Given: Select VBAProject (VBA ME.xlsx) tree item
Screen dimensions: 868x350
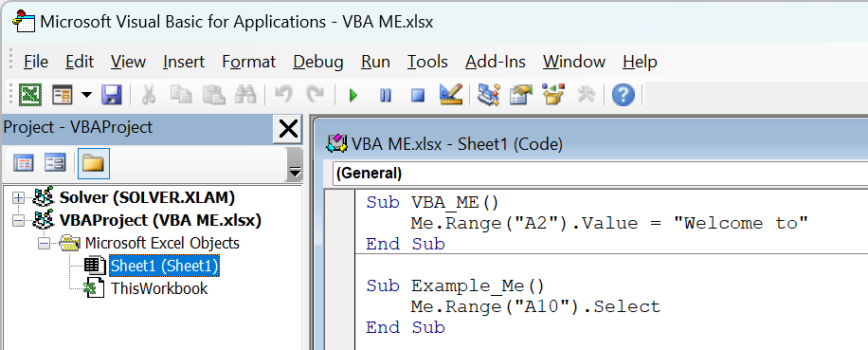Looking at the screenshot, I should tap(160, 220).
